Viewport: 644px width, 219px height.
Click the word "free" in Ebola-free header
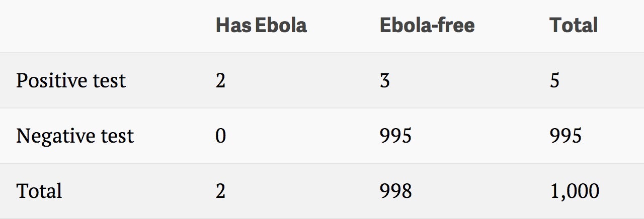point(457,26)
